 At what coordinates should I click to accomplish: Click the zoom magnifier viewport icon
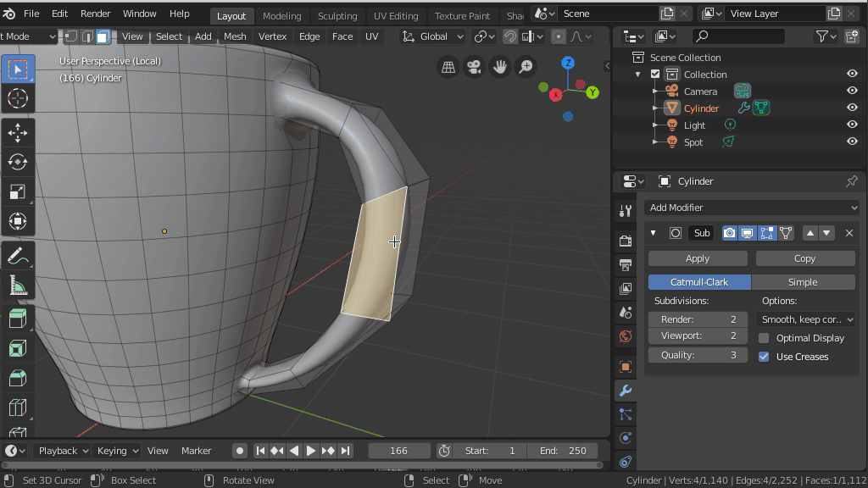pos(526,67)
